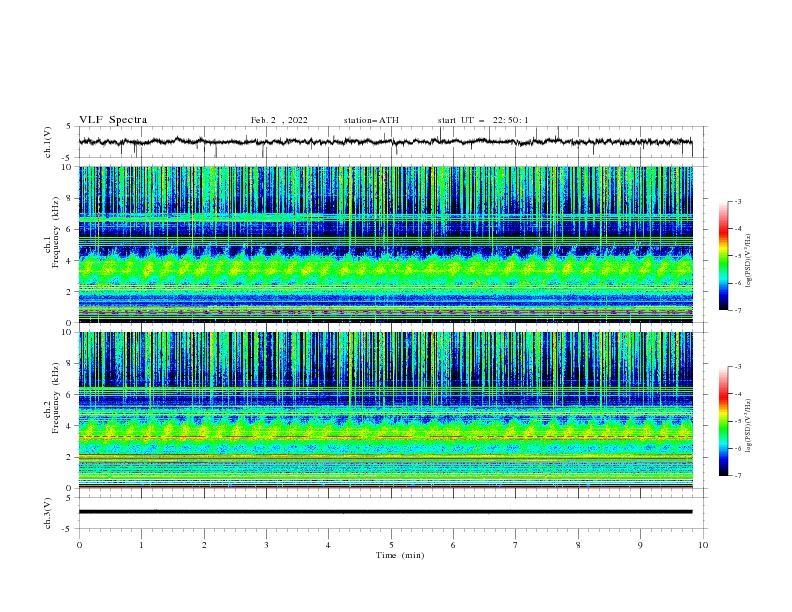
Task: Click the ch.1 spectrogram color scale bar
Action: [x=724, y=256]
